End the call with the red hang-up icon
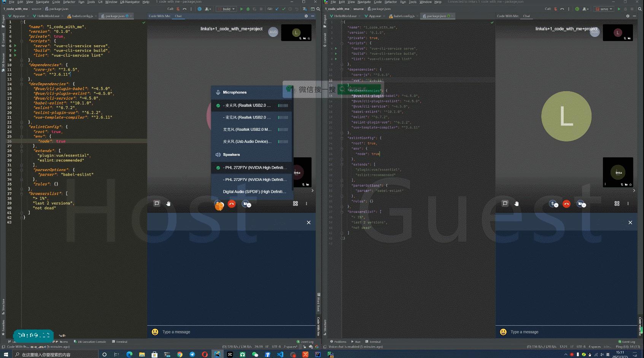This screenshot has height=358, width=644. coord(231,204)
